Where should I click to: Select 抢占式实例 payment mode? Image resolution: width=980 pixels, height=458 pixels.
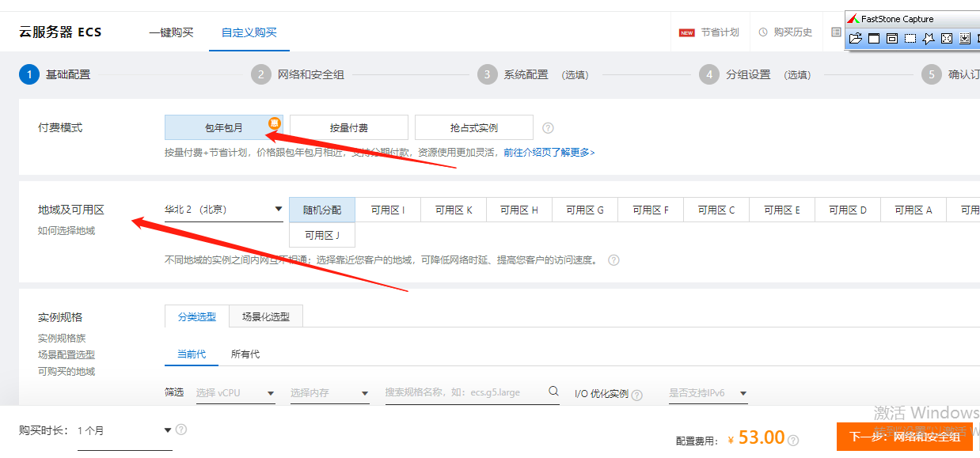473,127
